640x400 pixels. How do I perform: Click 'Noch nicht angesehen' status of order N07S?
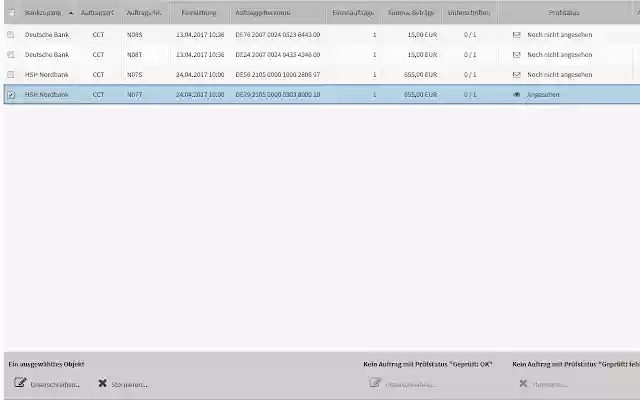[560, 75]
